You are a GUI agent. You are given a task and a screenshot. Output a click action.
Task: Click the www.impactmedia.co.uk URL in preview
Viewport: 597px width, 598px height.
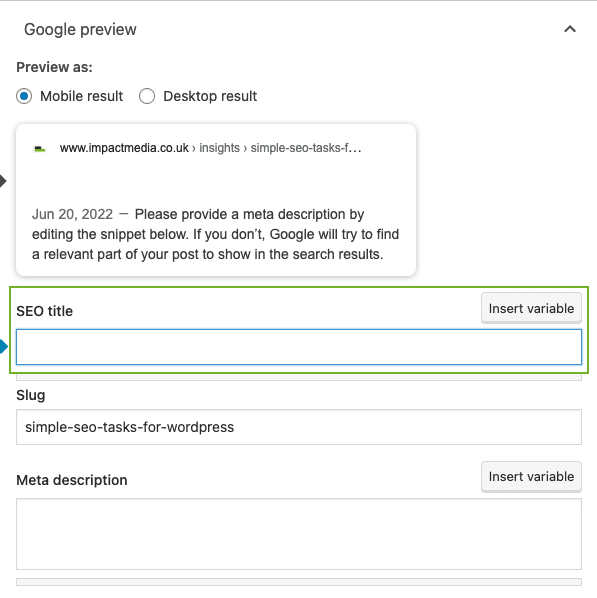(x=124, y=148)
